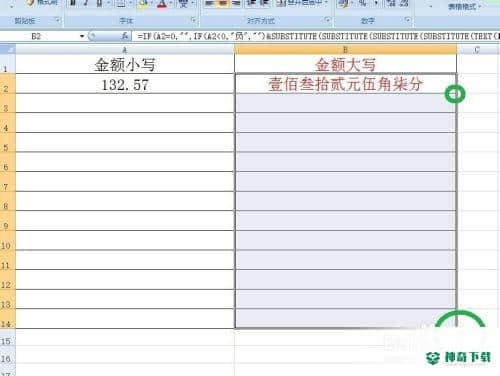Select empty cell A3
This screenshot has width=500, height=376.
pos(125,103)
